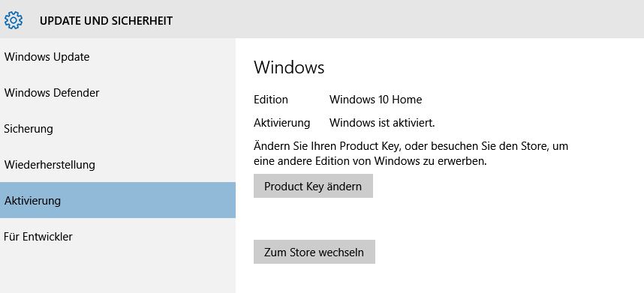Image resolution: width=644 pixels, height=293 pixels.
Task: Click the Windows 10 Home edition value
Action: coord(375,100)
